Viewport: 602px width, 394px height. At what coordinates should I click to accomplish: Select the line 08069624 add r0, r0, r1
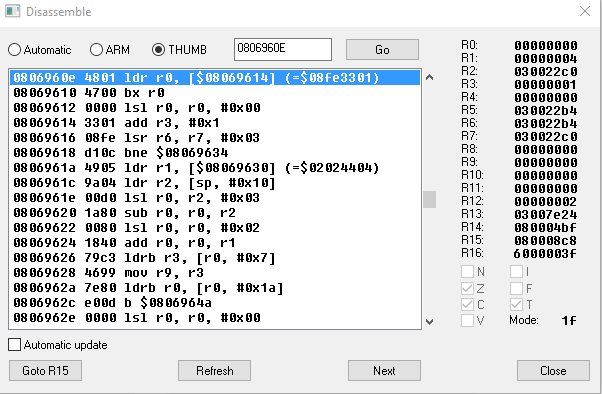click(x=215, y=242)
